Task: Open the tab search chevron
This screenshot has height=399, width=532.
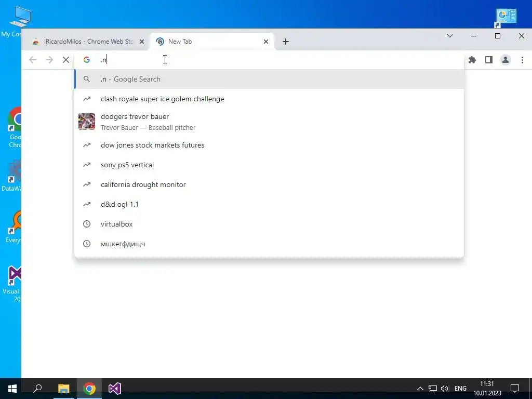Action: coord(450,36)
